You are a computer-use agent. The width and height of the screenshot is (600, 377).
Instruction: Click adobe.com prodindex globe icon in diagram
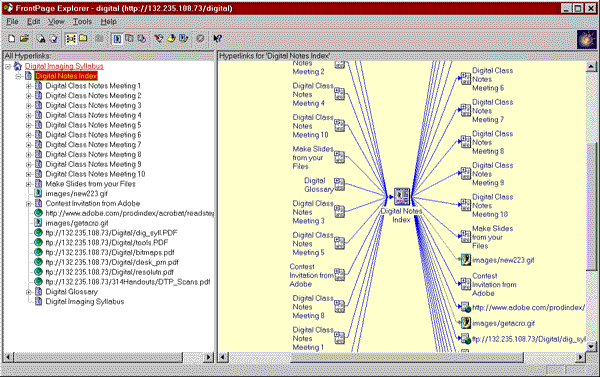[x=466, y=307]
